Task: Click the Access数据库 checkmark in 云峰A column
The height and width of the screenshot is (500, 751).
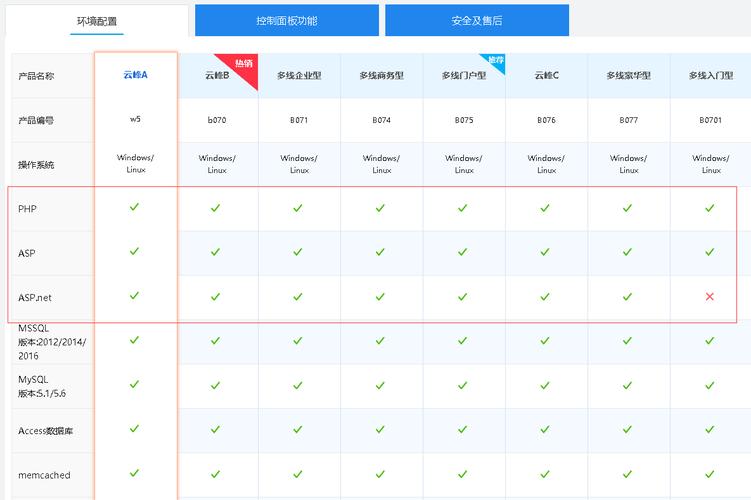Action: coord(134,429)
